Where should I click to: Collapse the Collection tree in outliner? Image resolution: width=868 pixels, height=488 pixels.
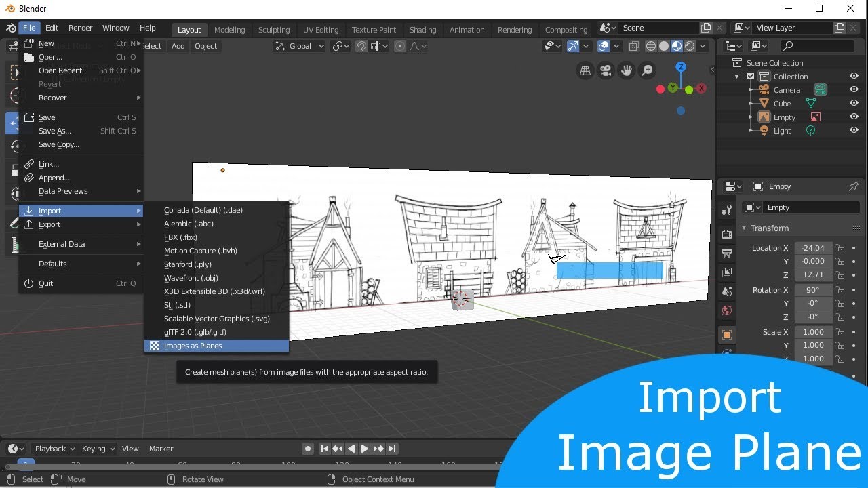tap(737, 77)
